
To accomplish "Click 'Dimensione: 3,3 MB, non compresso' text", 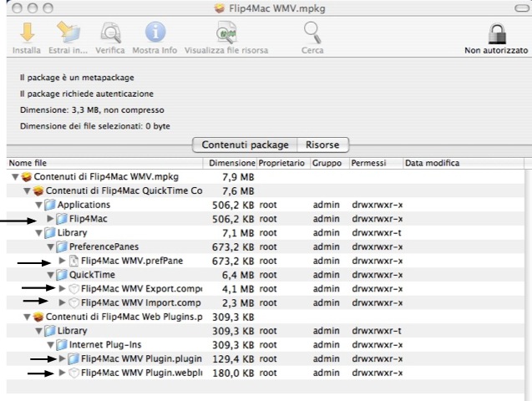I will pyautogui.click(x=92, y=110).
